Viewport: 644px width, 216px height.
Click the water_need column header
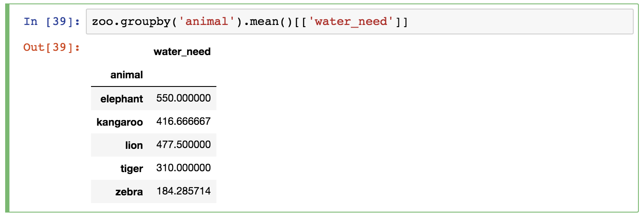(182, 52)
